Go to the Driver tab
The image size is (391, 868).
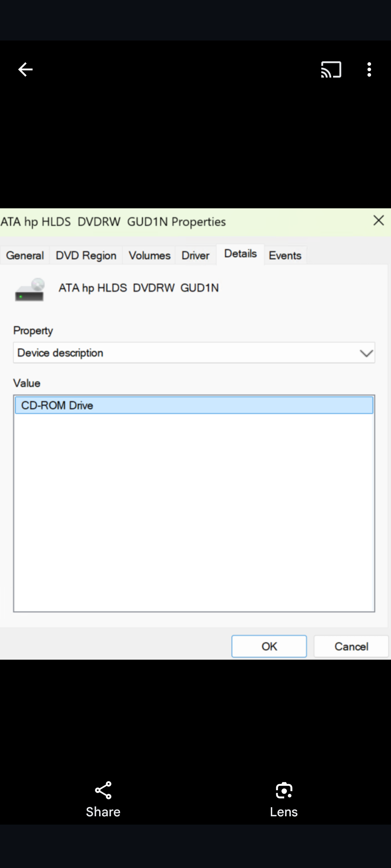[195, 256]
